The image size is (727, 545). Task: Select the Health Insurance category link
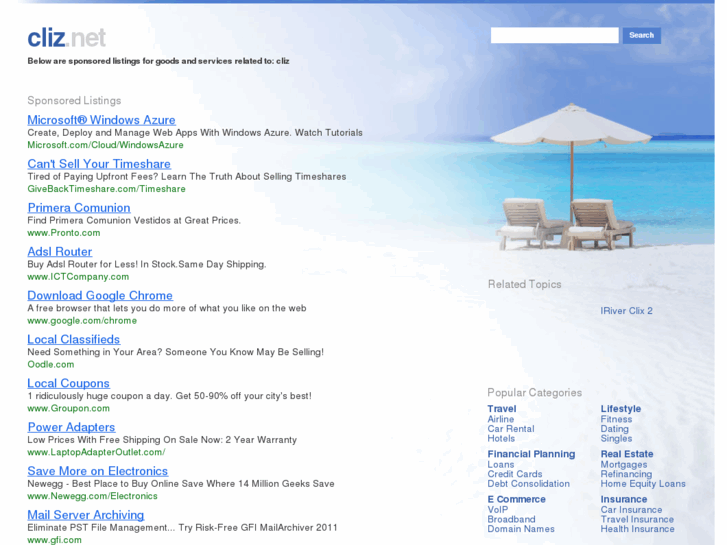(x=637, y=529)
